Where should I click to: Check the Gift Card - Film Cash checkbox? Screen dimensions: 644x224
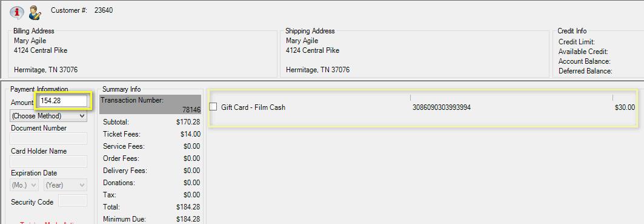pos(213,107)
